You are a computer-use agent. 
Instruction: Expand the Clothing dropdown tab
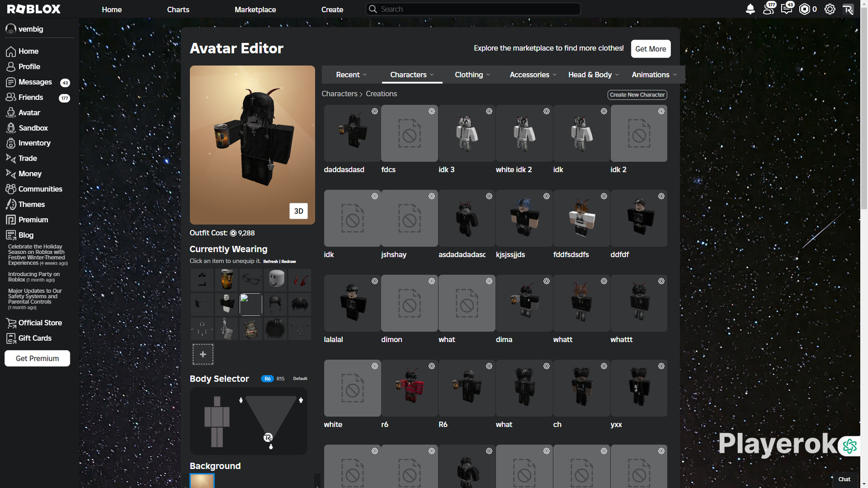[x=473, y=75]
